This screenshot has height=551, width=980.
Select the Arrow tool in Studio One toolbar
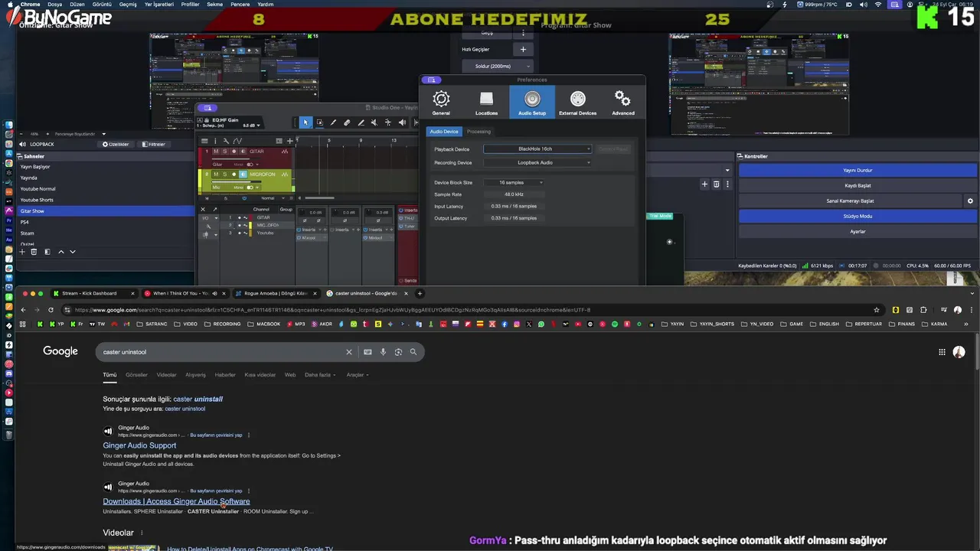(305, 122)
